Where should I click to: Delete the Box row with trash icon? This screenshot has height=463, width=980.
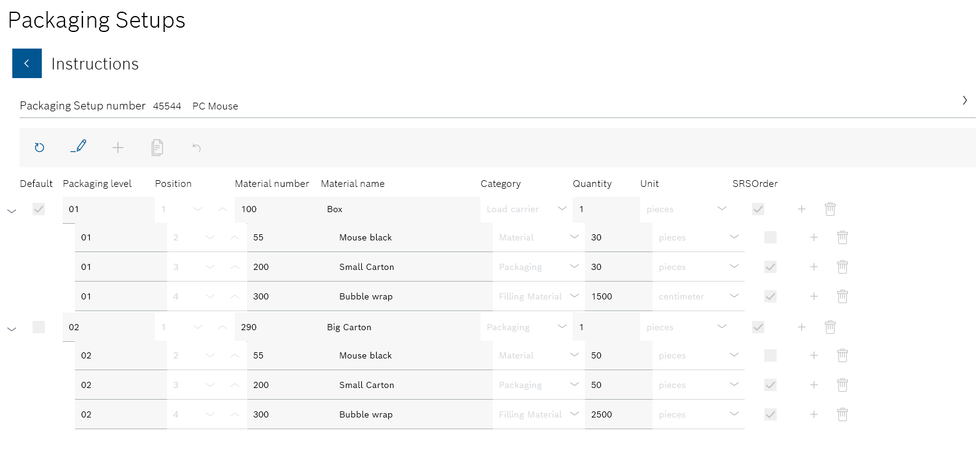830,209
